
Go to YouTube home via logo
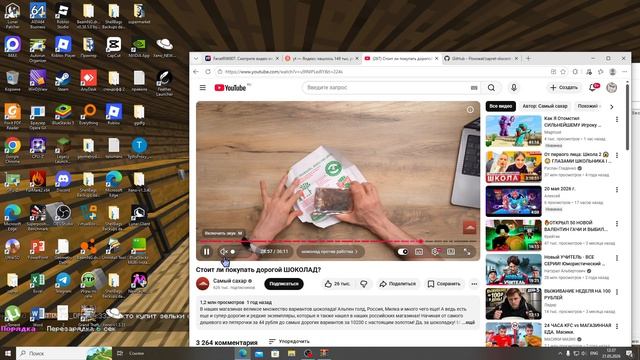pos(231,88)
